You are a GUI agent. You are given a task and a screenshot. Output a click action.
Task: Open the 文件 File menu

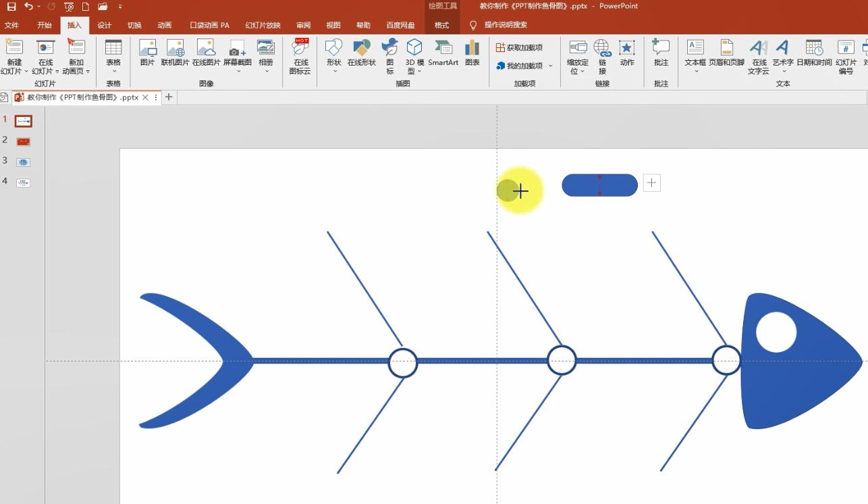[x=12, y=25]
